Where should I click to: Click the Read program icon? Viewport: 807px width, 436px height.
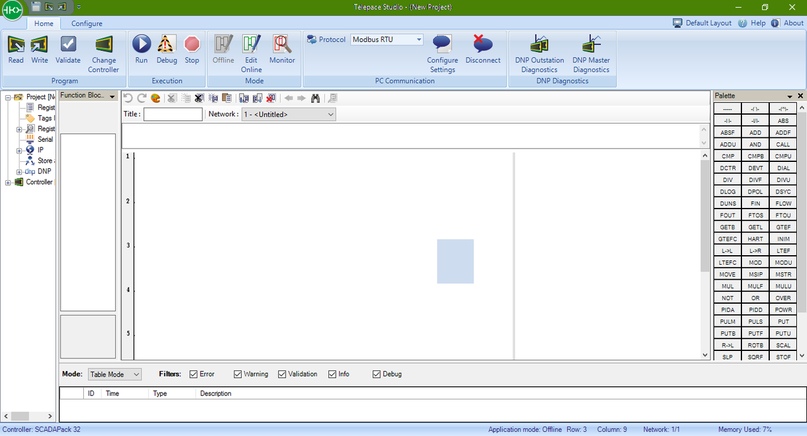[16, 44]
